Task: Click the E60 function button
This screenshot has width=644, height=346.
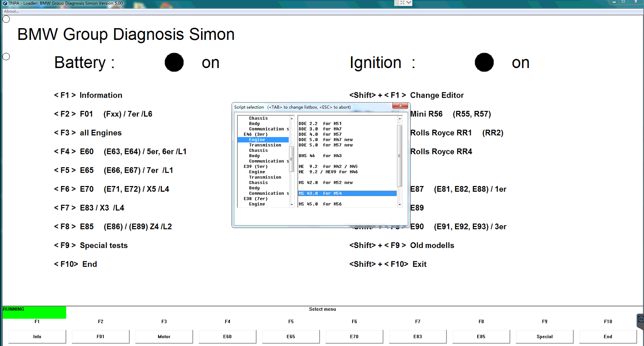Action: click(x=227, y=336)
